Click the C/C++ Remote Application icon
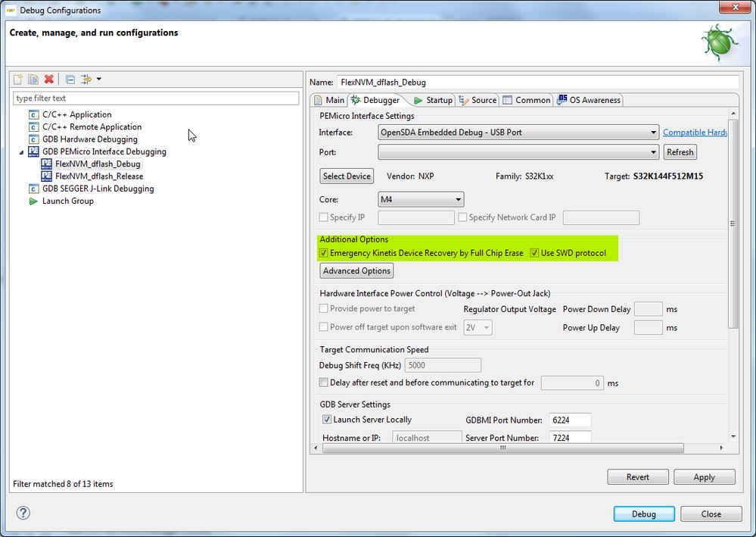 point(33,127)
